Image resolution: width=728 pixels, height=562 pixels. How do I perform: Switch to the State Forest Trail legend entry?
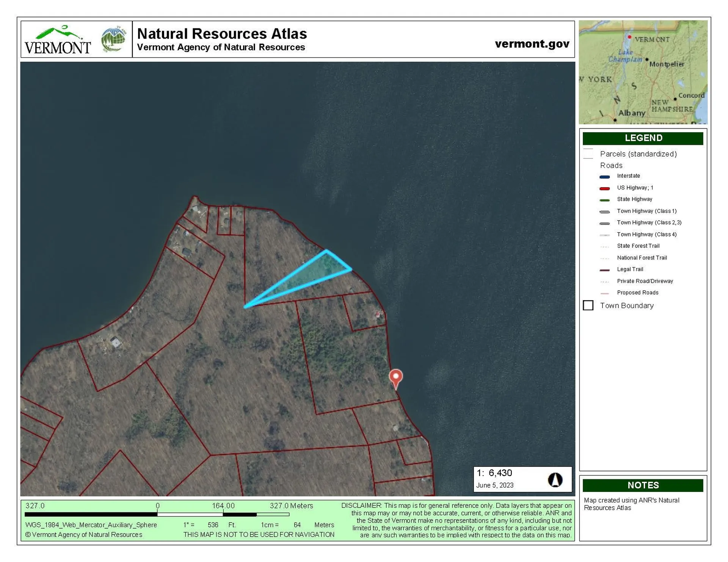[606, 246]
